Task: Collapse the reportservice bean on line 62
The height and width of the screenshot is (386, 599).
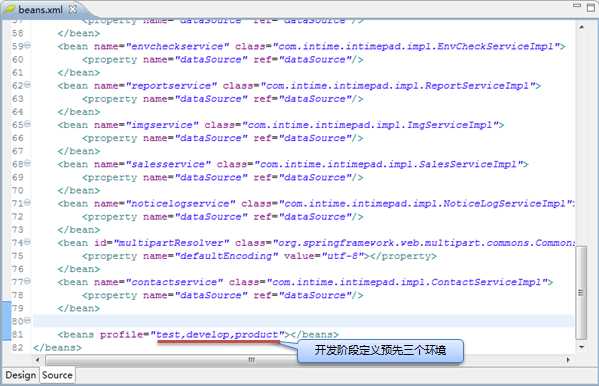Action: tap(28, 85)
